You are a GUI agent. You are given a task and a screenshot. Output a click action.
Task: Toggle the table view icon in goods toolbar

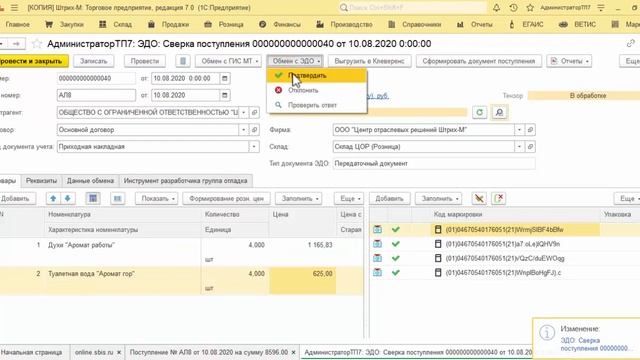click(x=93, y=198)
